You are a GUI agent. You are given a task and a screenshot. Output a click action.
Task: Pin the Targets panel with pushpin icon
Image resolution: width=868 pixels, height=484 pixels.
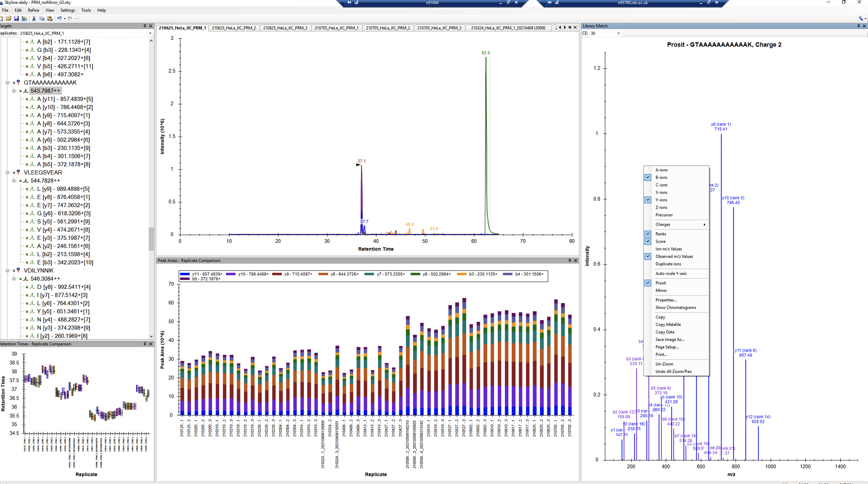tap(145, 26)
